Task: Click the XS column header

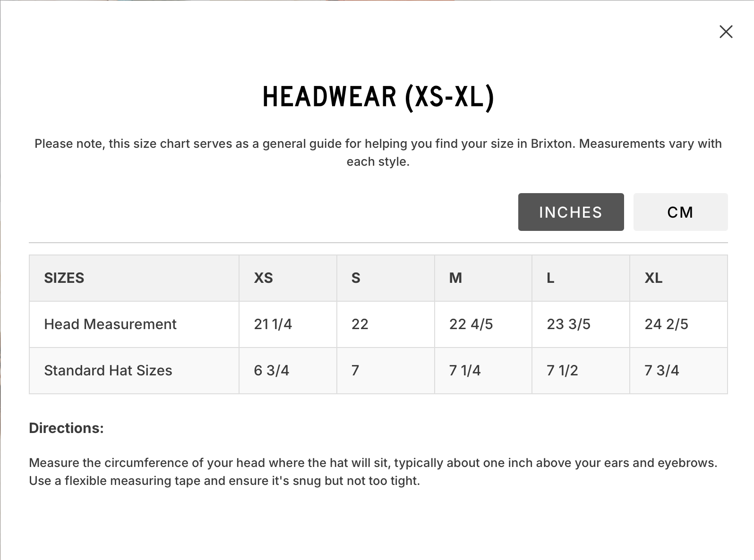Action: 264,278
